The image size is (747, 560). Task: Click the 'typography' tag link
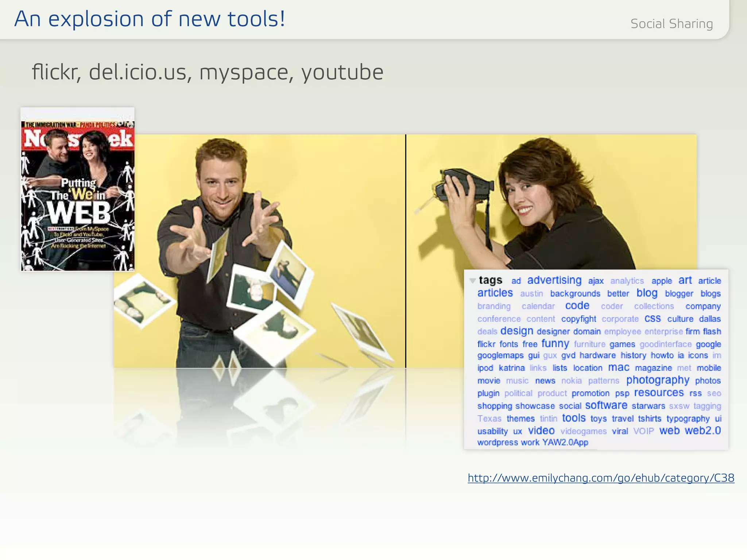click(688, 419)
